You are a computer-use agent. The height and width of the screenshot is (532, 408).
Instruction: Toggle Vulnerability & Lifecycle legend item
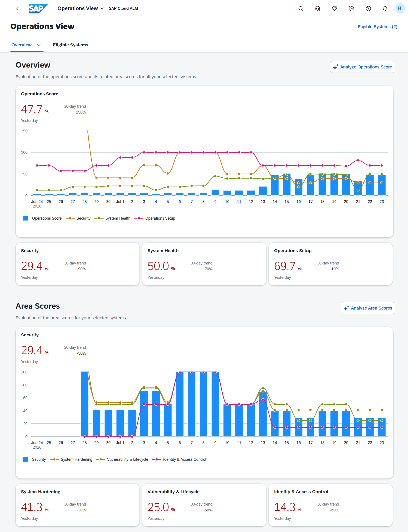[122, 459]
